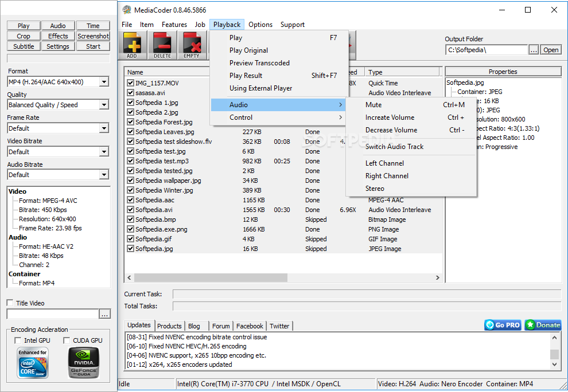The width and height of the screenshot is (568, 392).
Task: Browse for title video file
Action: coord(104,314)
